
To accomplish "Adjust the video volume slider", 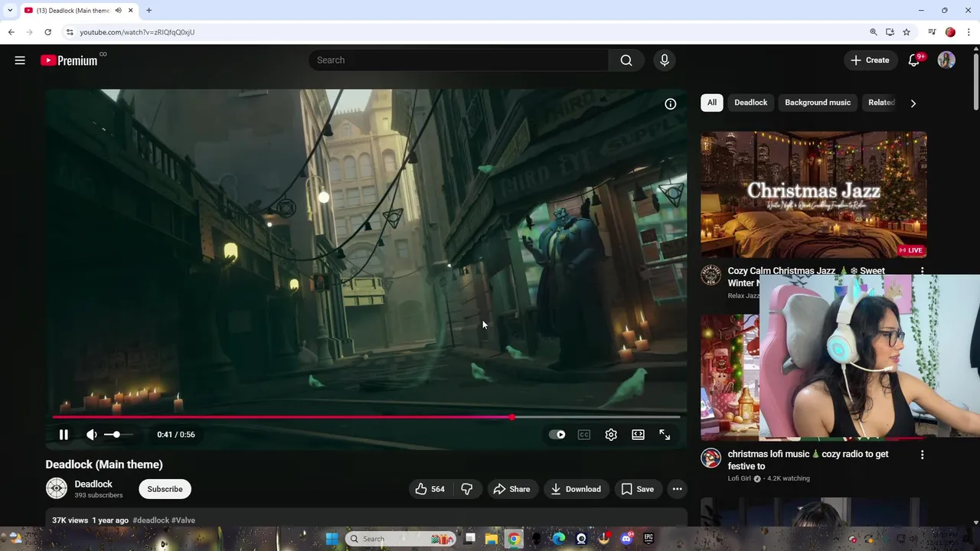I will pyautogui.click(x=118, y=435).
